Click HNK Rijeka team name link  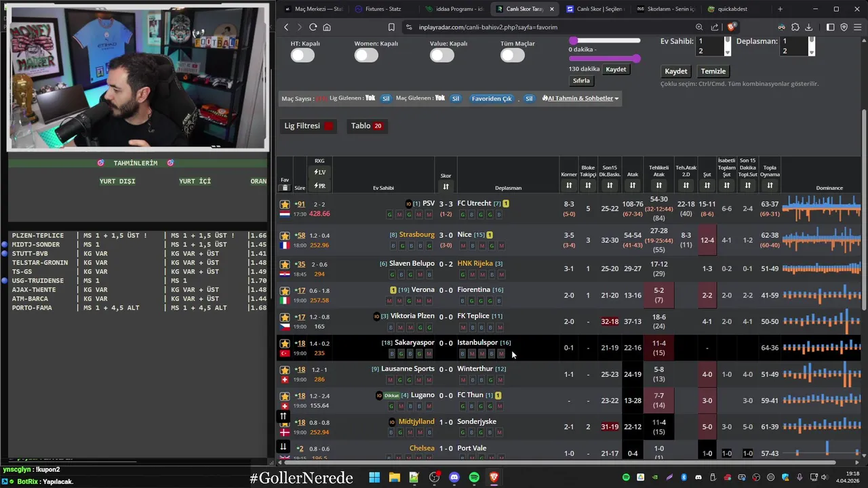pyautogui.click(x=475, y=264)
